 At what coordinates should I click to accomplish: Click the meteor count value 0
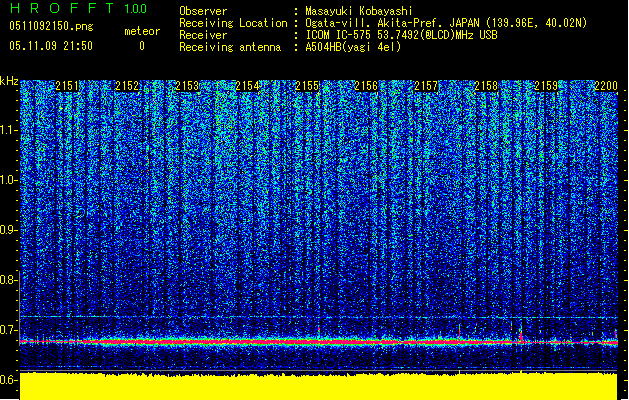coord(142,46)
